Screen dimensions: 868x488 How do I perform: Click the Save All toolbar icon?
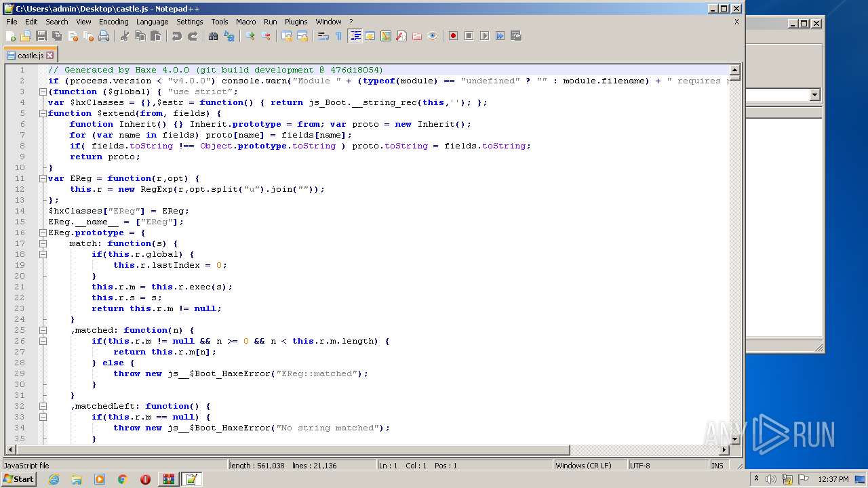pyautogui.click(x=57, y=36)
